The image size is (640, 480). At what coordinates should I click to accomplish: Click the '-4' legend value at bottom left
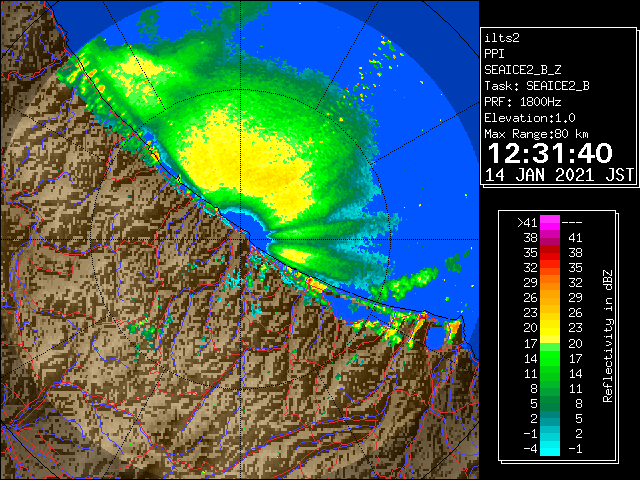(530, 448)
